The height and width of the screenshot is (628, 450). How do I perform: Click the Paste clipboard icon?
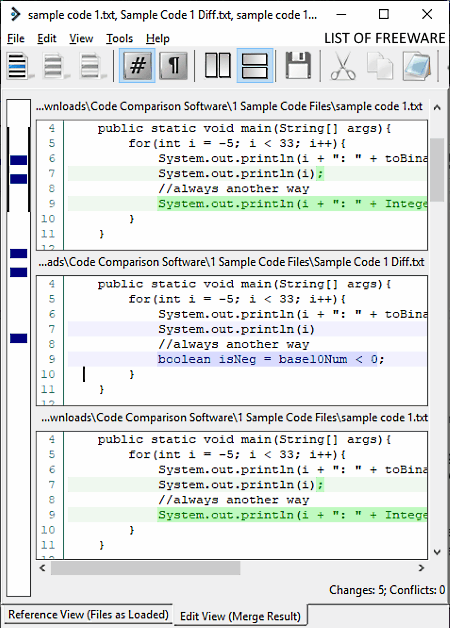click(x=417, y=66)
